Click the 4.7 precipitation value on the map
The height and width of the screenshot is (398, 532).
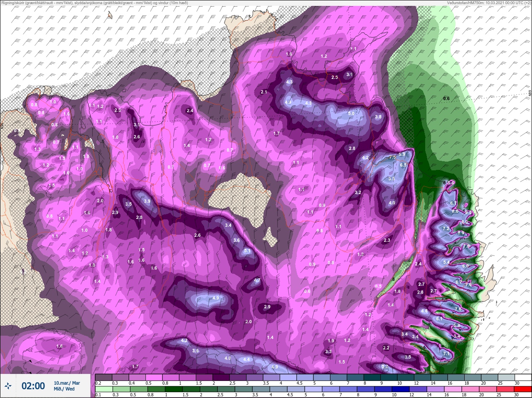click(x=257, y=280)
